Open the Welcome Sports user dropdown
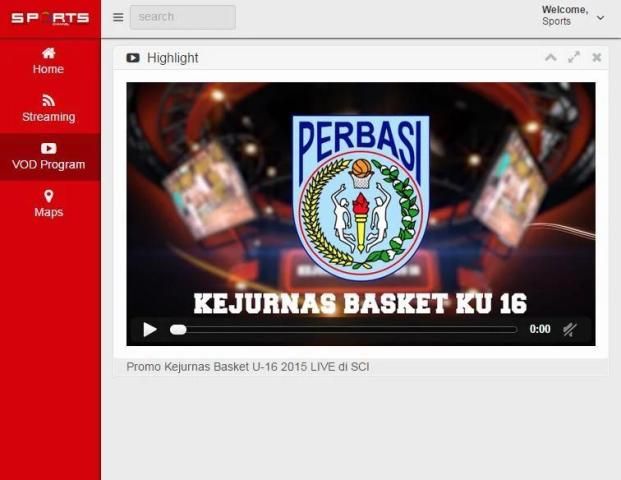This screenshot has height=480, width=621. point(600,17)
